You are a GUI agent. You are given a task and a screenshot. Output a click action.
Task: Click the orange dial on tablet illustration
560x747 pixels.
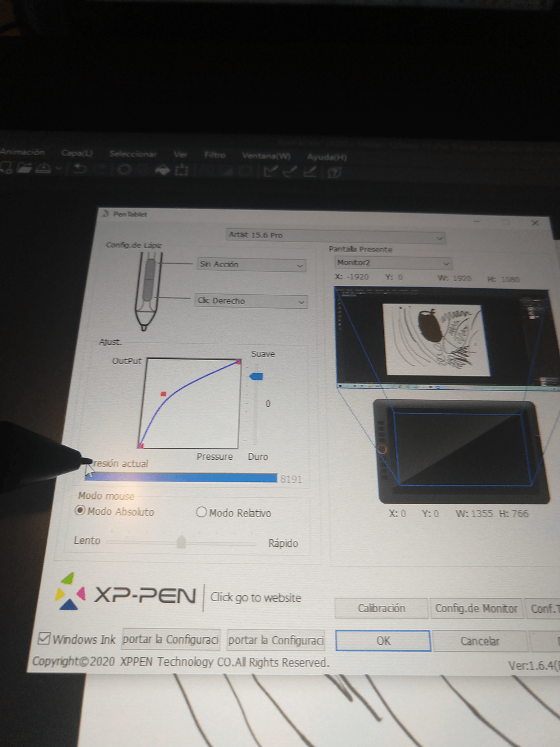(x=382, y=449)
